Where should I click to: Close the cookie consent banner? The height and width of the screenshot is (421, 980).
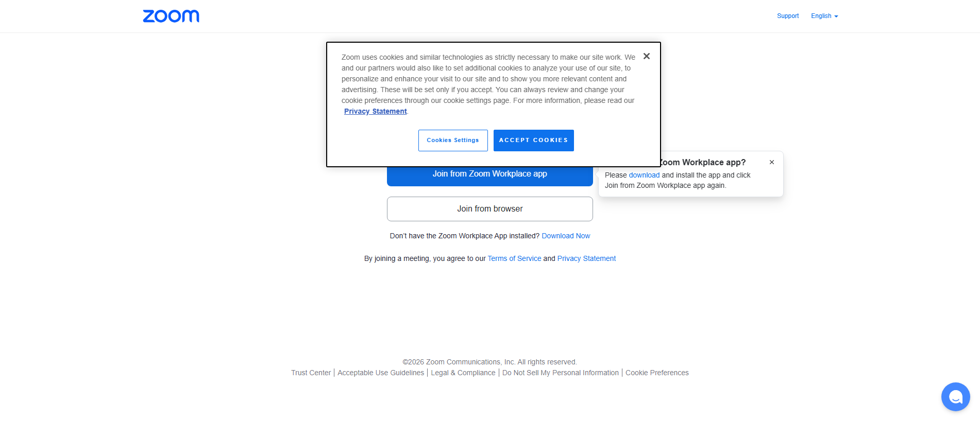point(647,56)
